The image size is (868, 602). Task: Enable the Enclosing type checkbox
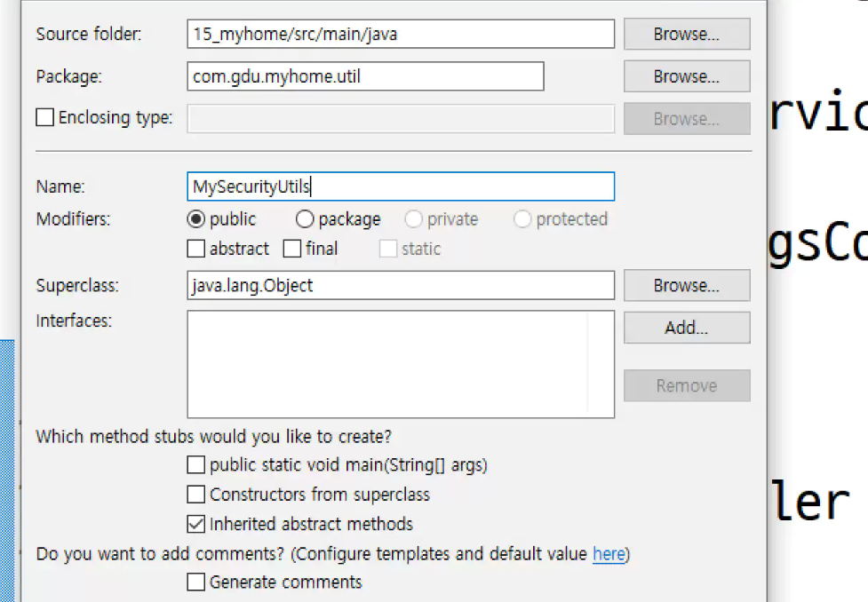44,117
